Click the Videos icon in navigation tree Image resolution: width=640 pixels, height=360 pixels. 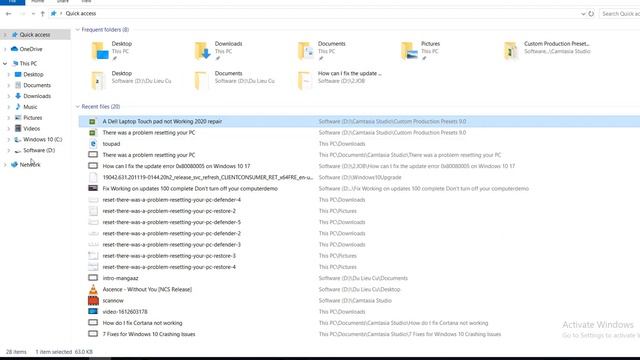point(18,129)
